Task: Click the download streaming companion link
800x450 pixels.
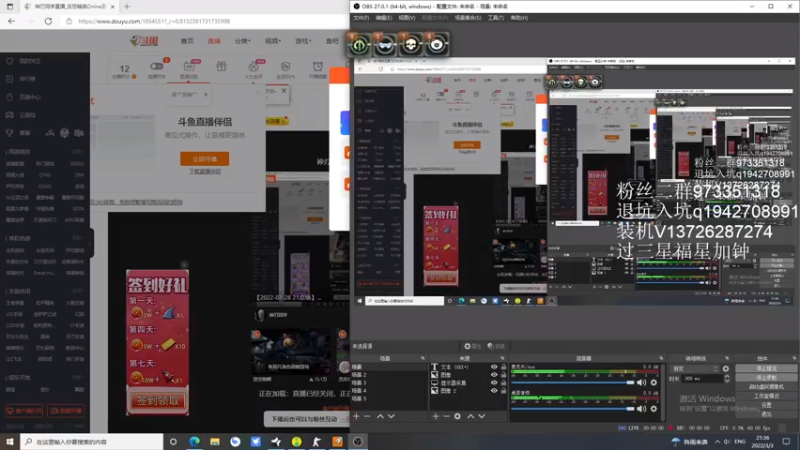Action: pyautogui.click(x=205, y=172)
